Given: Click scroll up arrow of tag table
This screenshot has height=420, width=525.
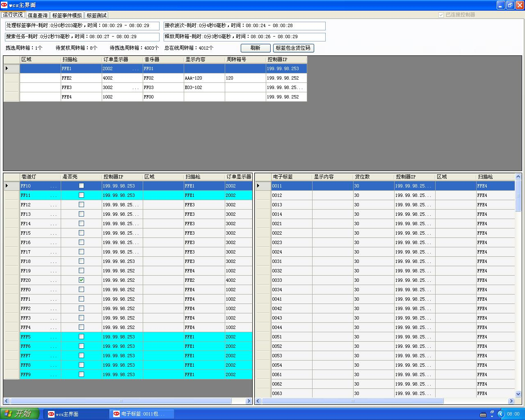Looking at the screenshot, I should point(518,177).
